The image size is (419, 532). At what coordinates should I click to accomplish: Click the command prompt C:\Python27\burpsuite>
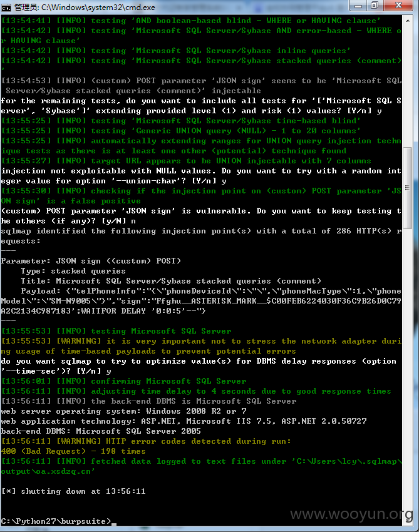point(56,521)
